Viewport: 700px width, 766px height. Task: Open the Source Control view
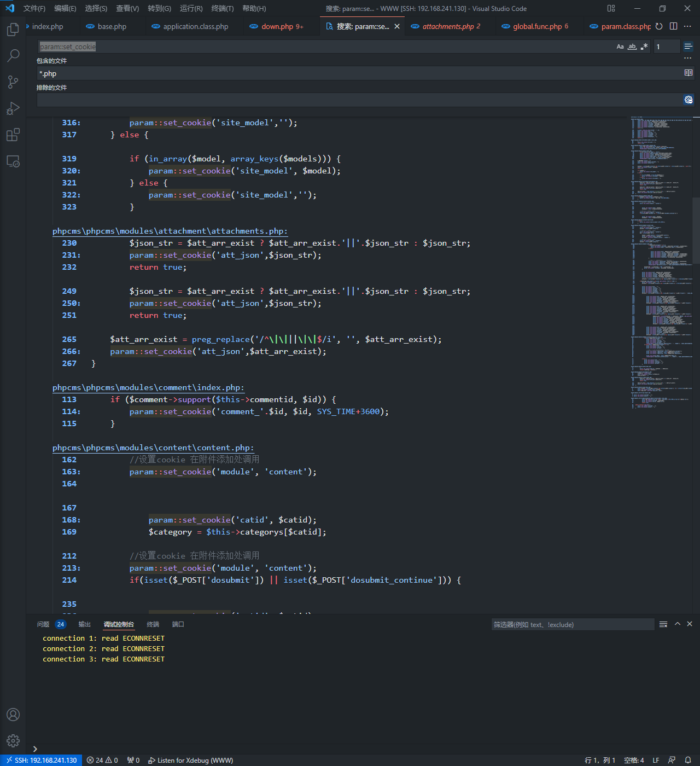click(13, 82)
